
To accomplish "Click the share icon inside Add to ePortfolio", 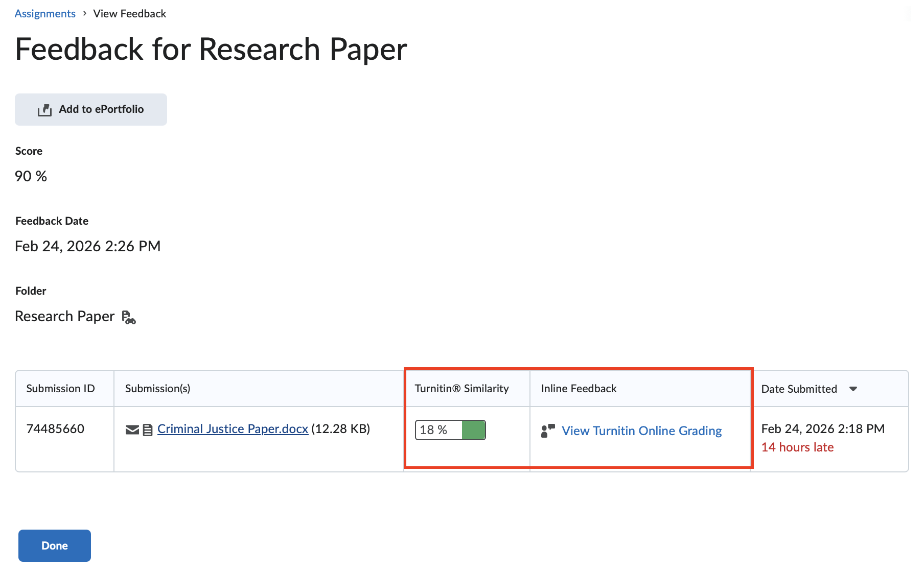I will coord(45,110).
